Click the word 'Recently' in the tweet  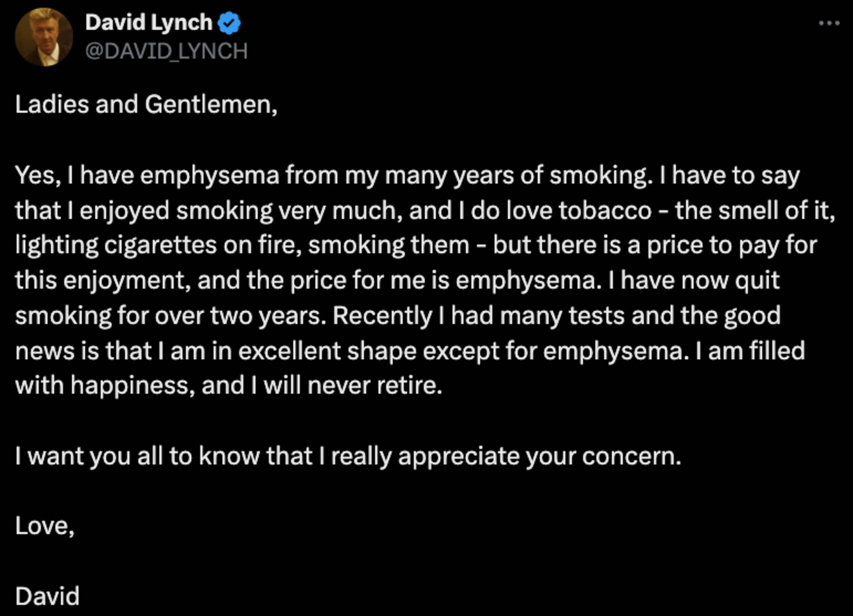click(382, 316)
